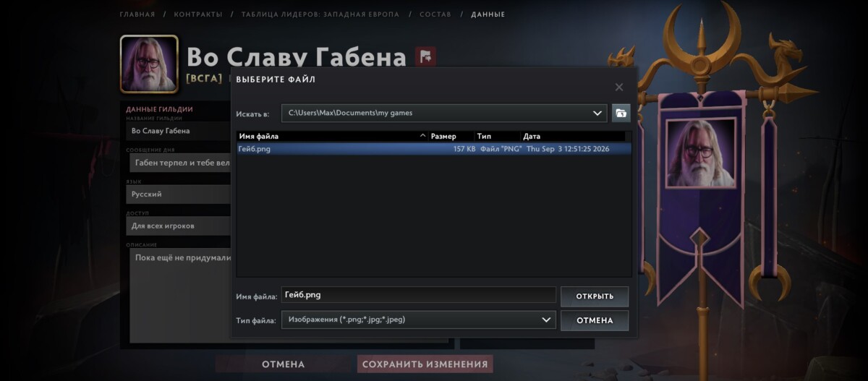Image resolution: width=868 pixels, height=381 pixels.
Task: Click the 157 KB size cell
Action: [464, 148]
